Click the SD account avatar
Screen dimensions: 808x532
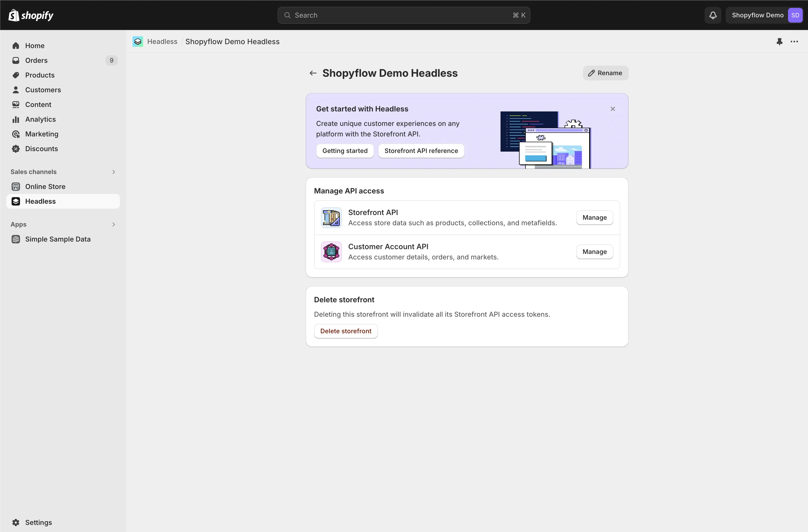(795, 15)
